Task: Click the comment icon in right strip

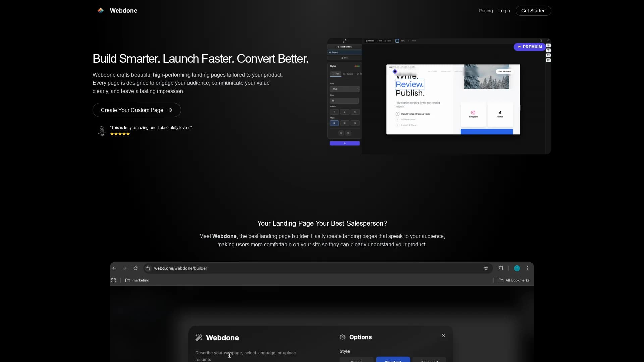Action: [548, 55]
